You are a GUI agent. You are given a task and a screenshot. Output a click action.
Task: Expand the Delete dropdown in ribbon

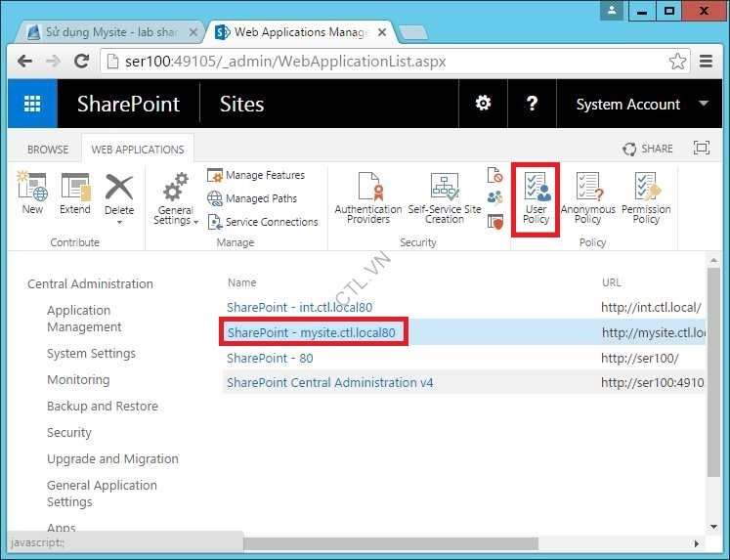tap(119, 221)
